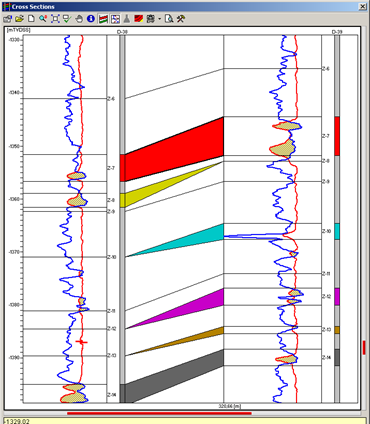Click the printer icon
Screen dimensions: 370x424
click(x=151, y=19)
